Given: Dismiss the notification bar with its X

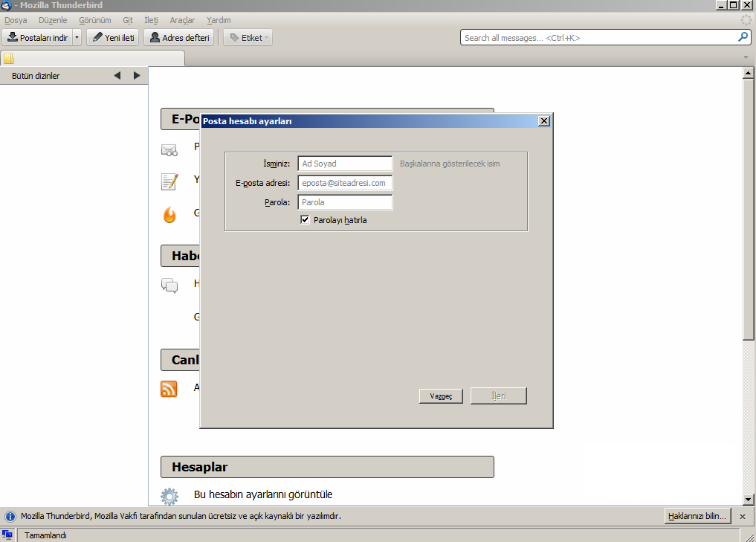Looking at the screenshot, I should point(743,517).
